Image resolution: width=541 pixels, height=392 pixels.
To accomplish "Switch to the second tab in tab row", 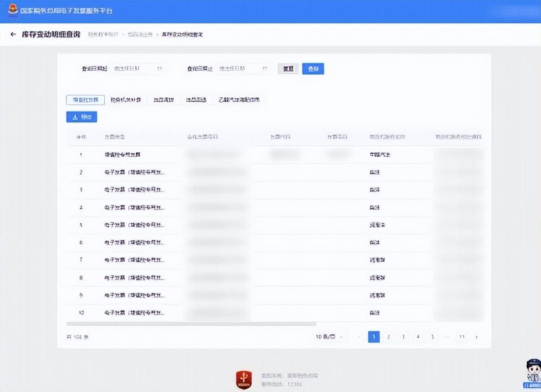I will pos(125,100).
